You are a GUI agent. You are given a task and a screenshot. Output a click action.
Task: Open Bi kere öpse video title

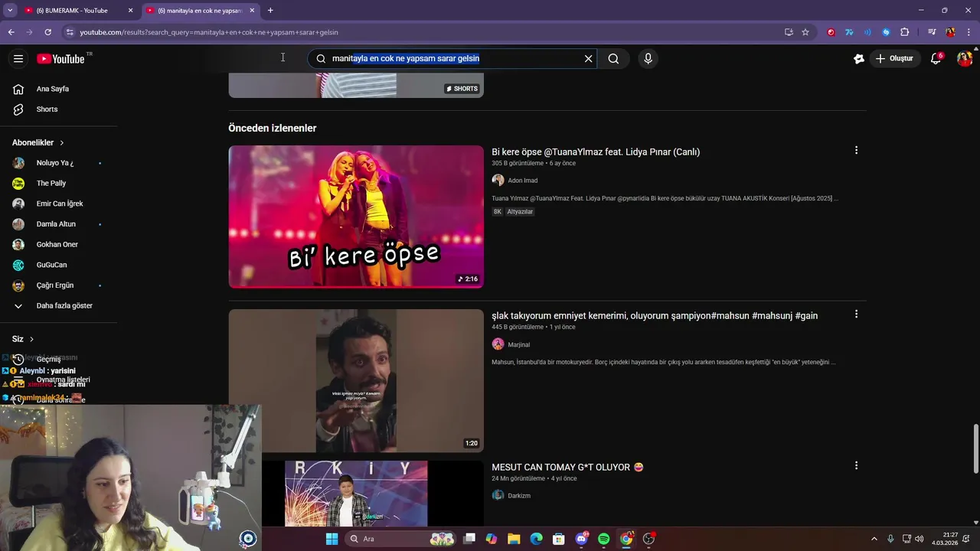coord(596,152)
